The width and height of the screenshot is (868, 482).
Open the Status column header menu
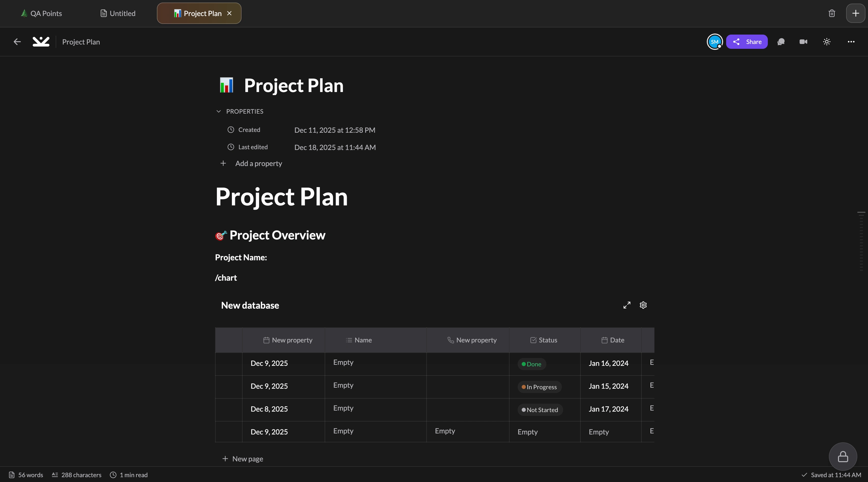tap(544, 340)
